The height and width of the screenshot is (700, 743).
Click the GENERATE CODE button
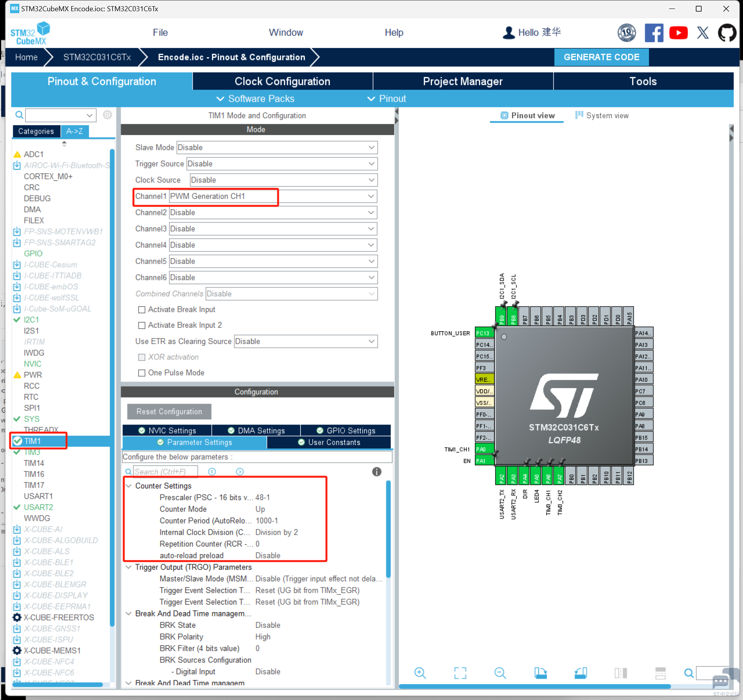pyautogui.click(x=601, y=57)
